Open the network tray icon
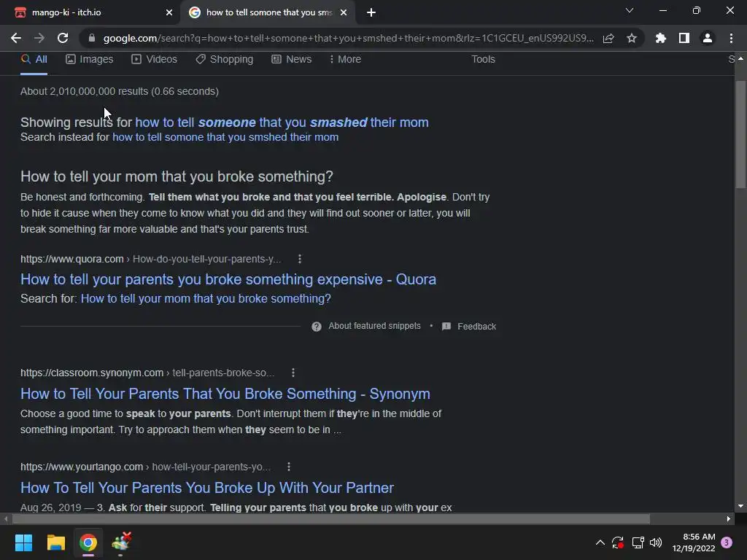The height and width of the screenshot is (560, 747). 638,542
